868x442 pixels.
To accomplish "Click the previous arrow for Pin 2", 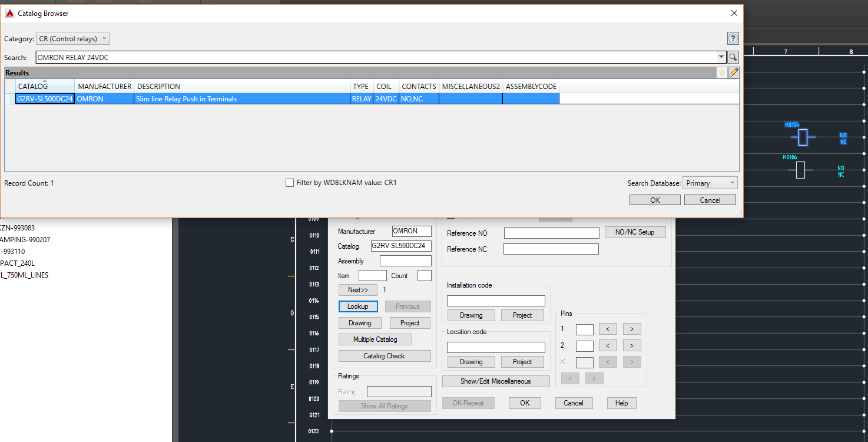I will (608, 346).
